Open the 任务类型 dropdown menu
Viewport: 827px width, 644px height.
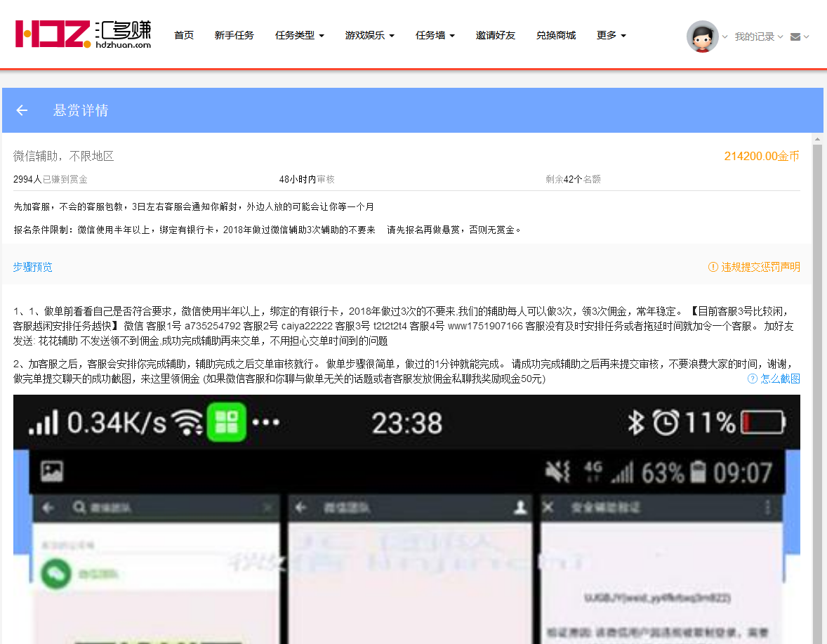[300, 35]
